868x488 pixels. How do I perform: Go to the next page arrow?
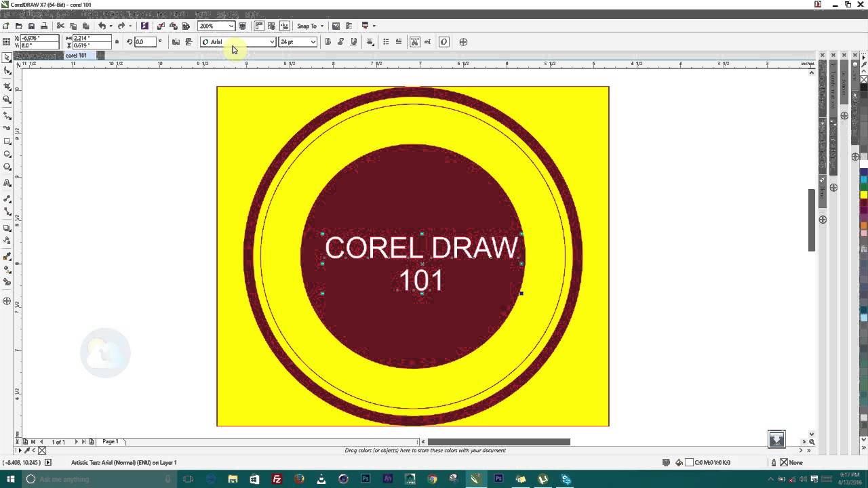click(76, 442)
